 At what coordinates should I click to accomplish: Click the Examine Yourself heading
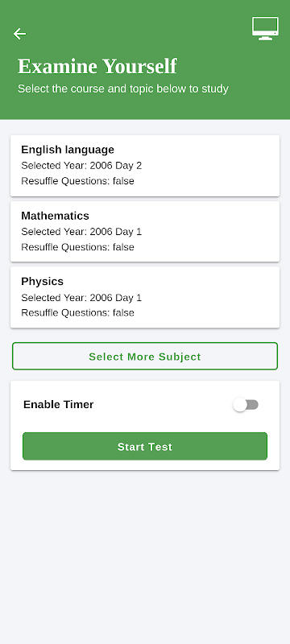97,67
